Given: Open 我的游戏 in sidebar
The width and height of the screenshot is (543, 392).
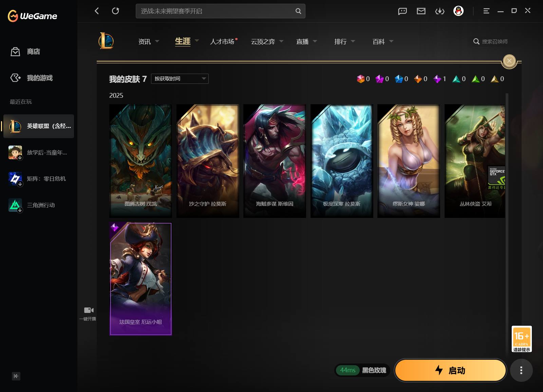Looking at the screenshot, I should coord(31,78).
